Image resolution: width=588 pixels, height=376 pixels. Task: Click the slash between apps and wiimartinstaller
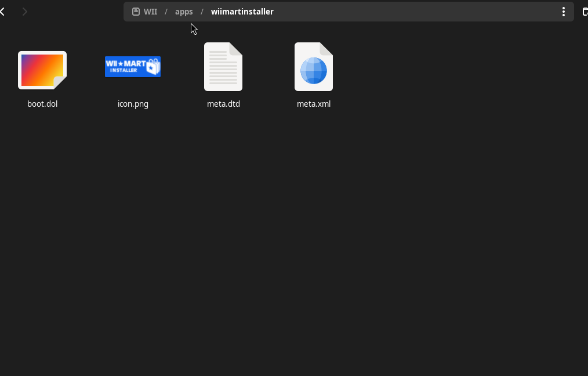202,12
